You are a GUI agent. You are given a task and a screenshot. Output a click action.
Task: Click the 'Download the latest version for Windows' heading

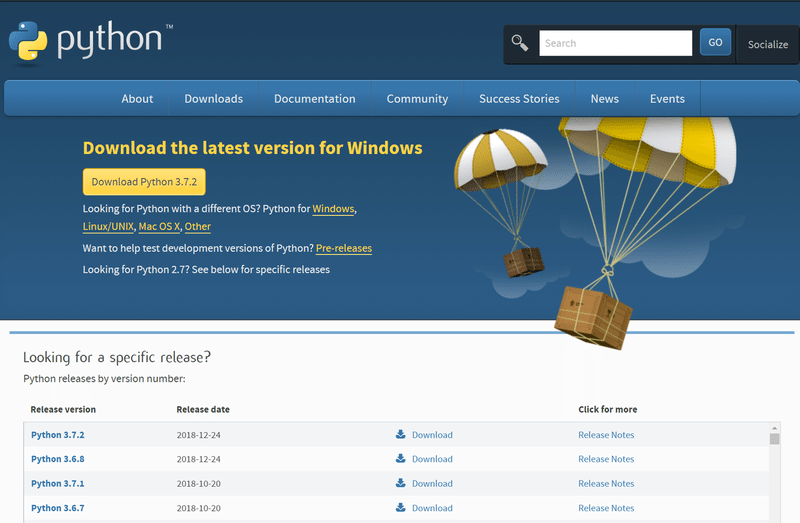[253, 147]
